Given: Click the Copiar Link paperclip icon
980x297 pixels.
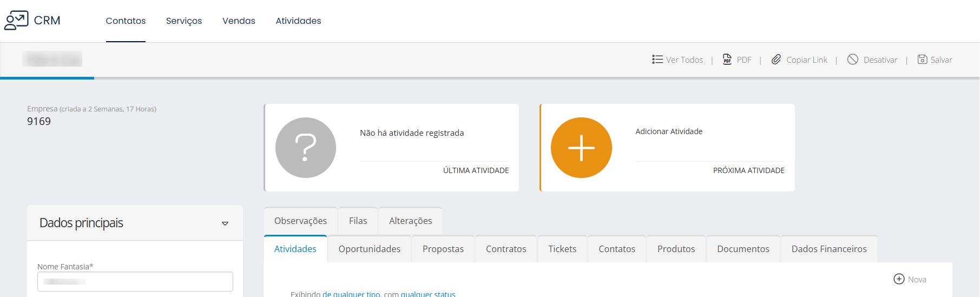Looking at the screenshot, I should [776, 60].
